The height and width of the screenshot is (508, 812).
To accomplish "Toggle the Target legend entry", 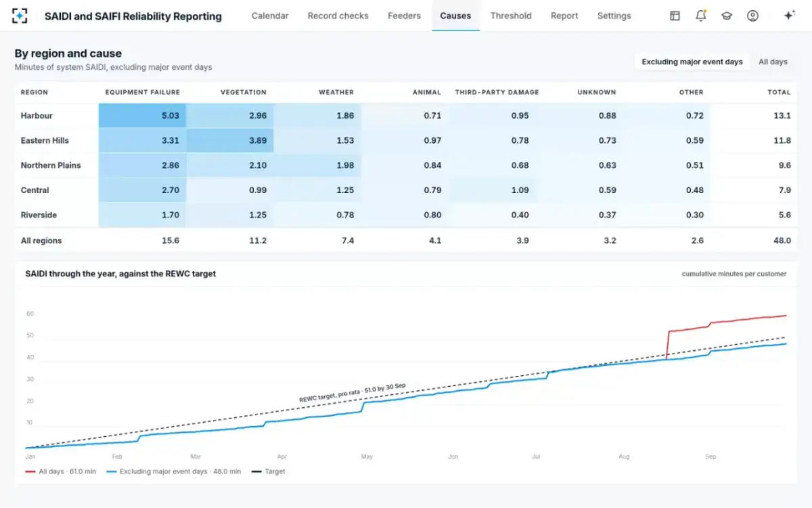I will (x=268, y=471).
